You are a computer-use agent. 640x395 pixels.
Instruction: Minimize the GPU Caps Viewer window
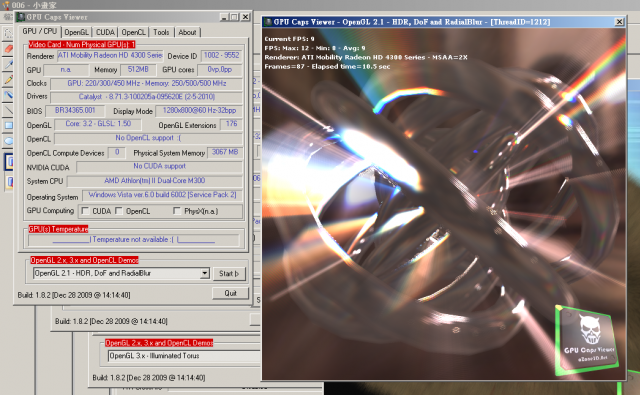pos(224,17)
